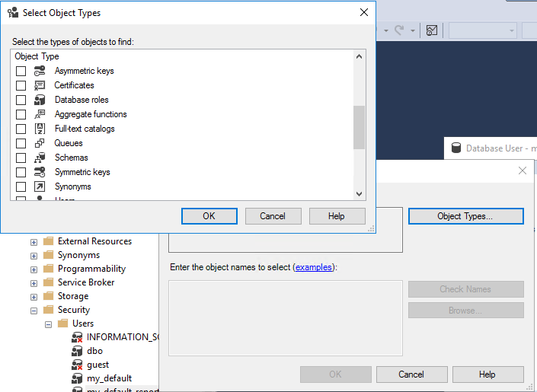This screenshot has width=537, height=392.
Task: Select the guest user icon in tree
Action: 77,365
